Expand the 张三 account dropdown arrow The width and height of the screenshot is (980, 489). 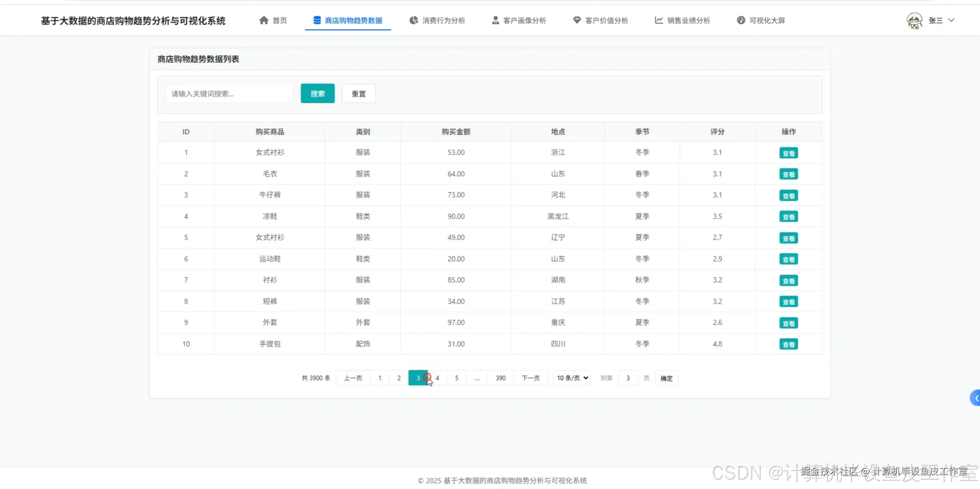coord(951,21)
